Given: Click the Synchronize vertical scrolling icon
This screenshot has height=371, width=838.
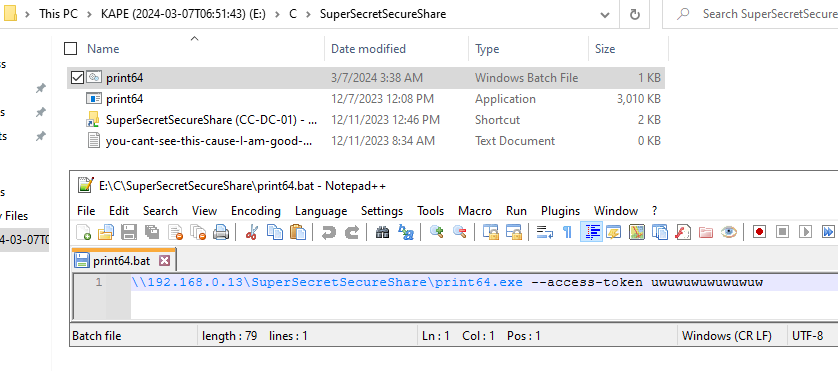Looking at the screenshot, I should (491, 232).
